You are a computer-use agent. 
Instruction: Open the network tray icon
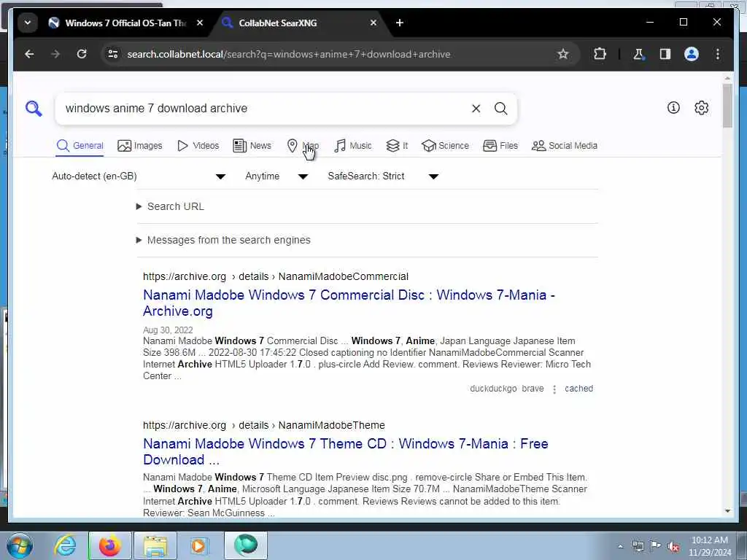tap(638, 546)
